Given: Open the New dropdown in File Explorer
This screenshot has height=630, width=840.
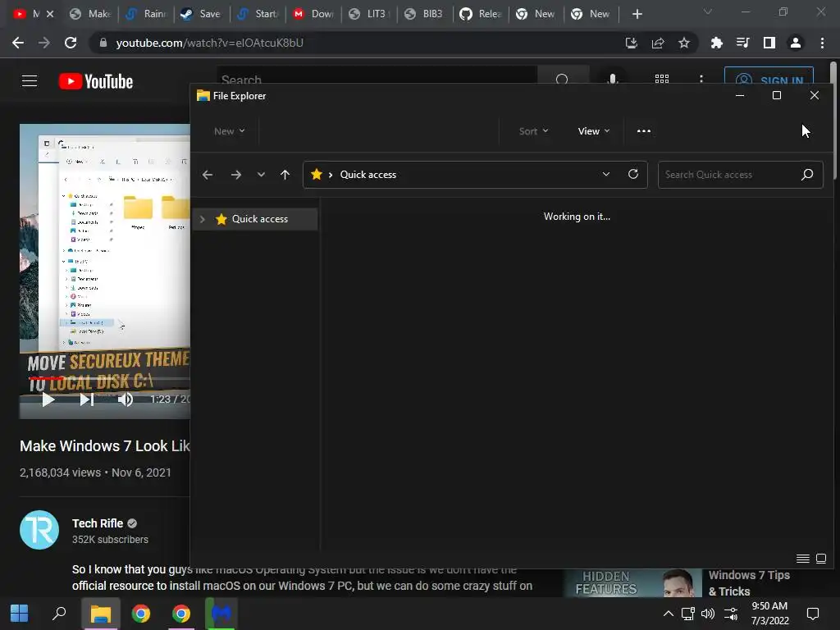Looking at the screenshot, I should coord(230,131).
